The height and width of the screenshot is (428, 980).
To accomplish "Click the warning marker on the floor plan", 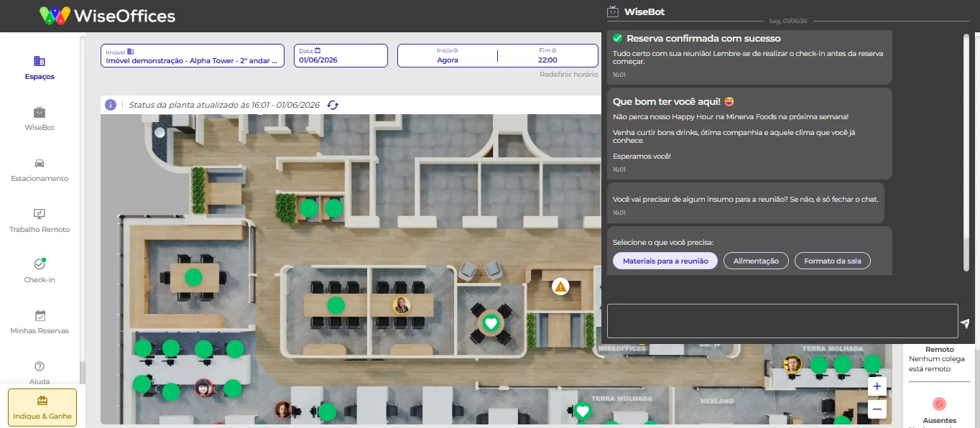I will 560,287.
